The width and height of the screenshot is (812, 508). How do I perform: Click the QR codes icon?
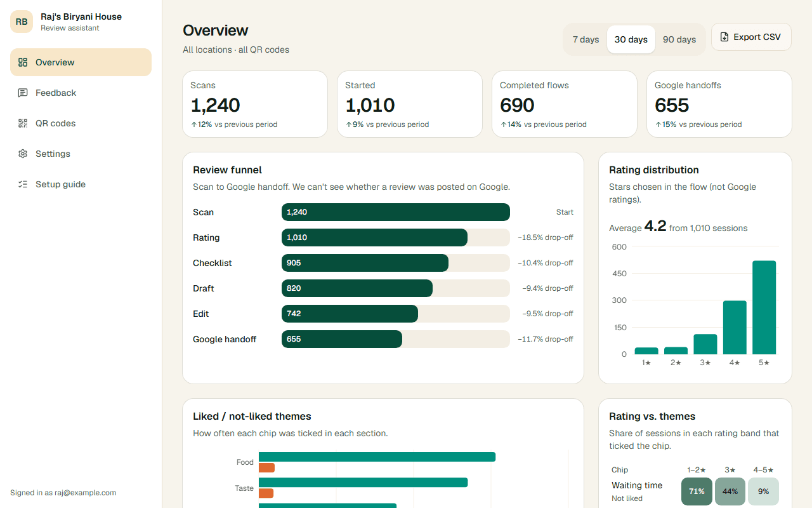23,123
